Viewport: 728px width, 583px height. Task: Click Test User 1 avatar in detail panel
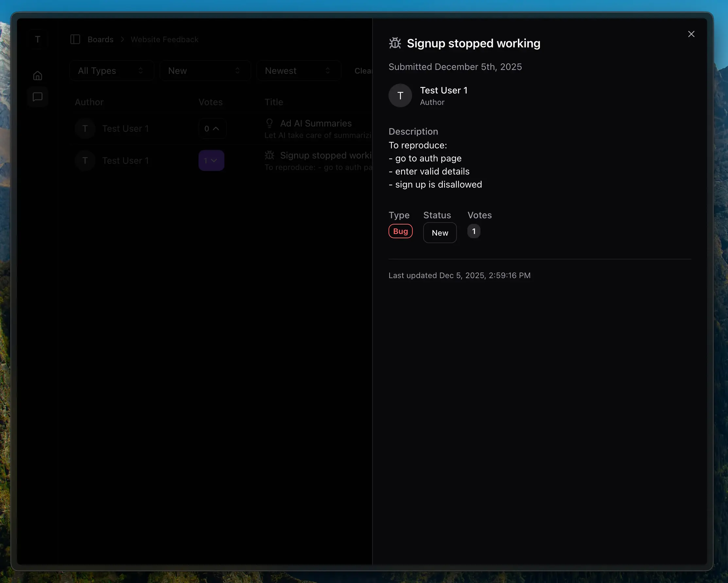[x=400, y=96]
